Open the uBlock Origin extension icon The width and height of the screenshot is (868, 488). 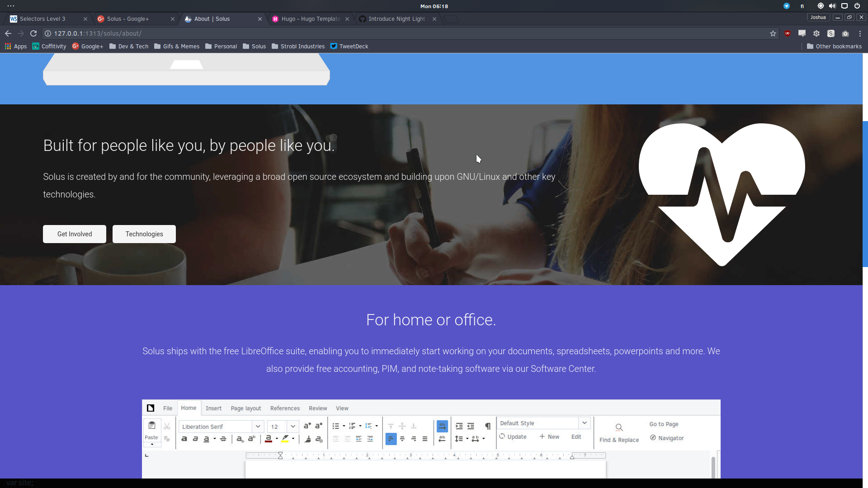point(788,33)
